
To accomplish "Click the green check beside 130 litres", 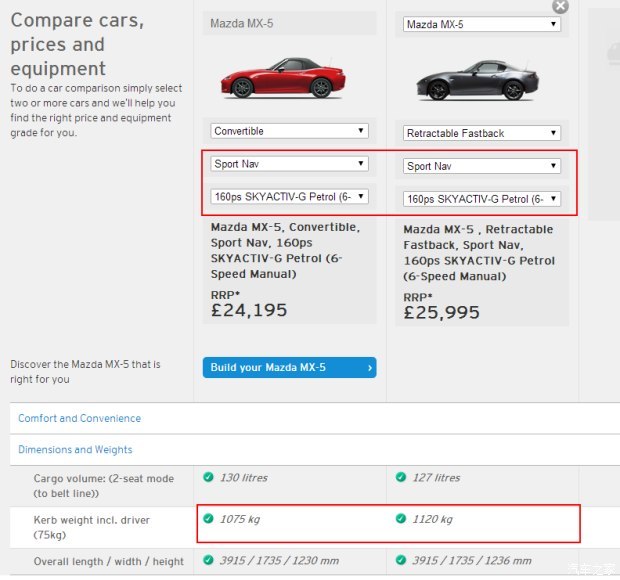I will [x=208, y=478].
